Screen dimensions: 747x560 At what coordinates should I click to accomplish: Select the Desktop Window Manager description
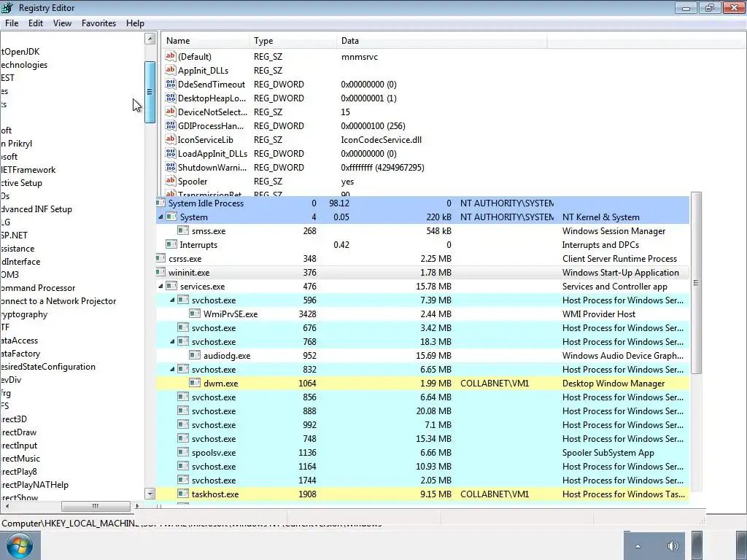(x=613, y=384)
